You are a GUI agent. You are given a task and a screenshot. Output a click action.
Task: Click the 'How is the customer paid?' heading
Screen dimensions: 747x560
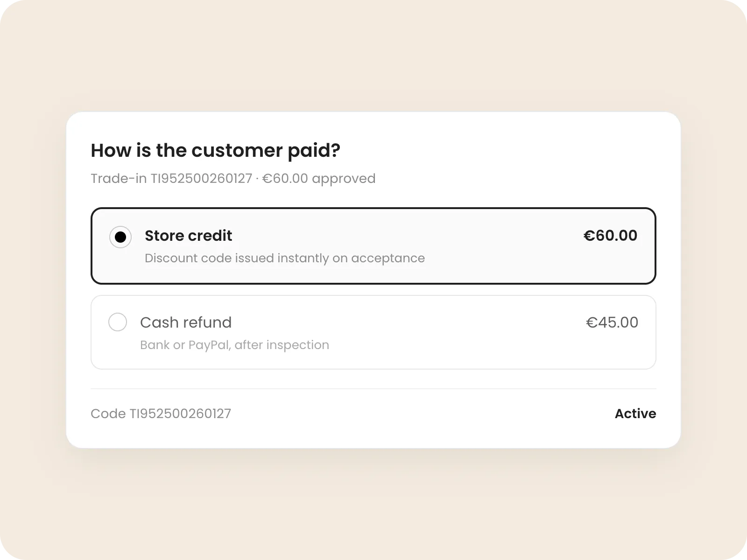click(215, 150)
